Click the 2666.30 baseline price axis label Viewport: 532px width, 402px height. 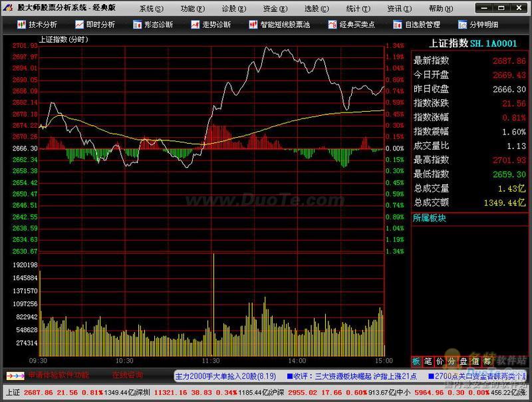[x=25, y=148]
